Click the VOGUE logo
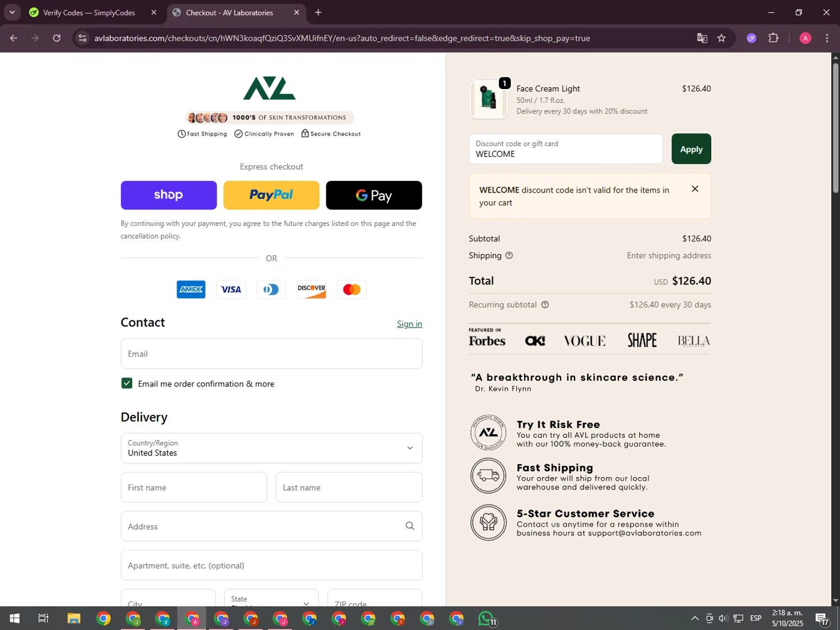Viewport: 840px width, 630px height. [x=585, y=341]
